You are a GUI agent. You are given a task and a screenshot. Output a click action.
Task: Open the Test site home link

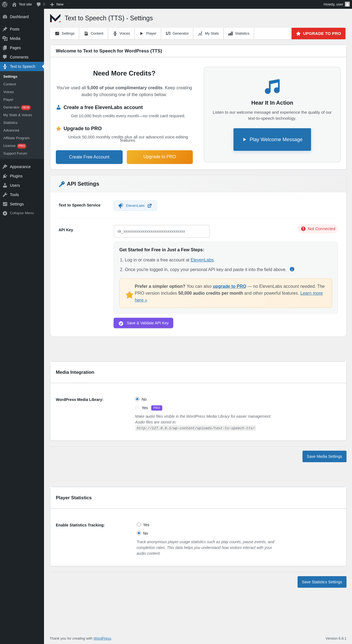pyautogui.click(x=22, y=4)
